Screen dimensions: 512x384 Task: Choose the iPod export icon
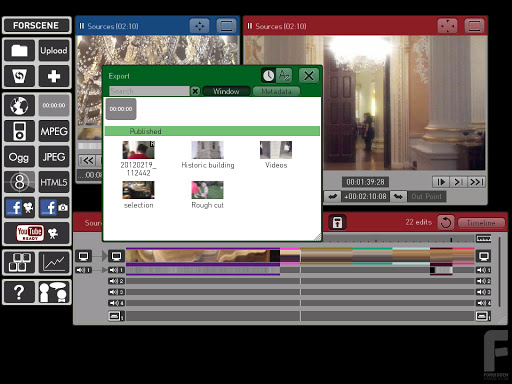pos(19,131)
